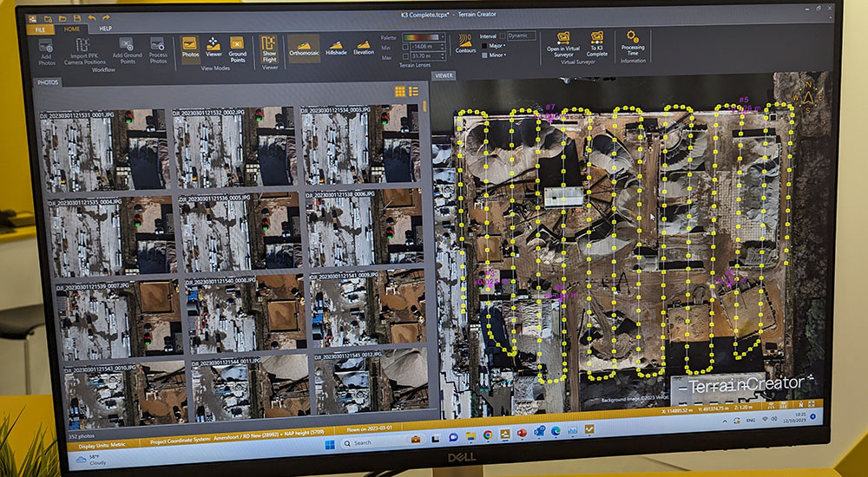Open Ground Points view mode
Image resolution: width=868 pixels, height=477 pixels.
point(237,49)
